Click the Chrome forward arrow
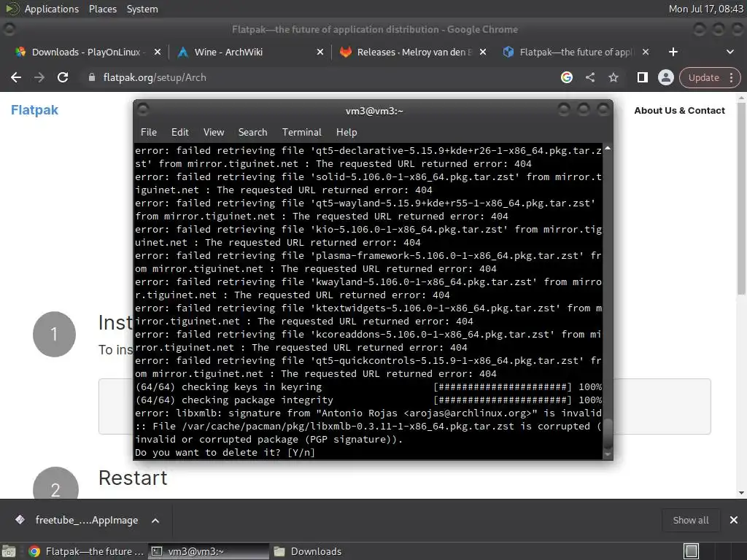Image resolution: width=747 pixels, height=560 pixels. point(39,77)
